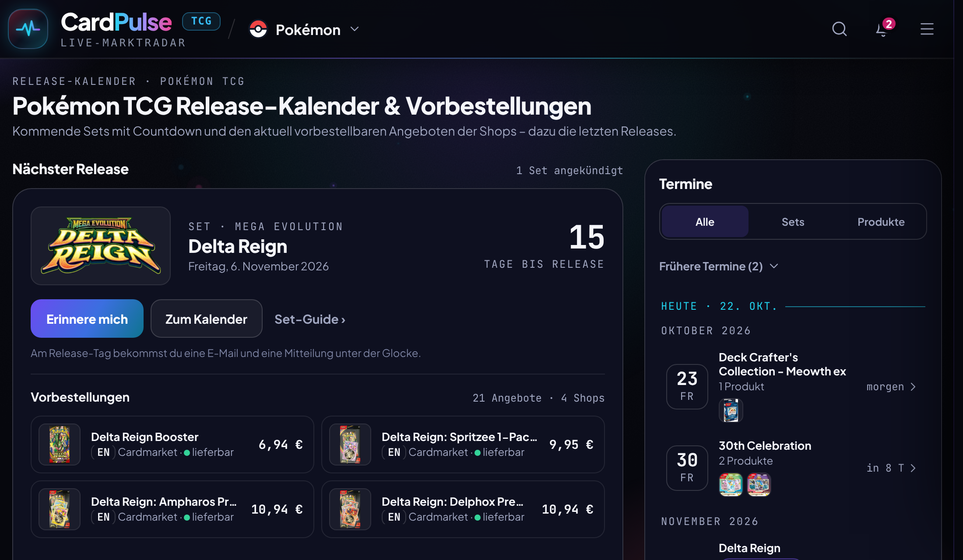Click the Delta Reign entry under November 2026
The width and height of the screenshot is (963, 560).
[x=749, y=548]
